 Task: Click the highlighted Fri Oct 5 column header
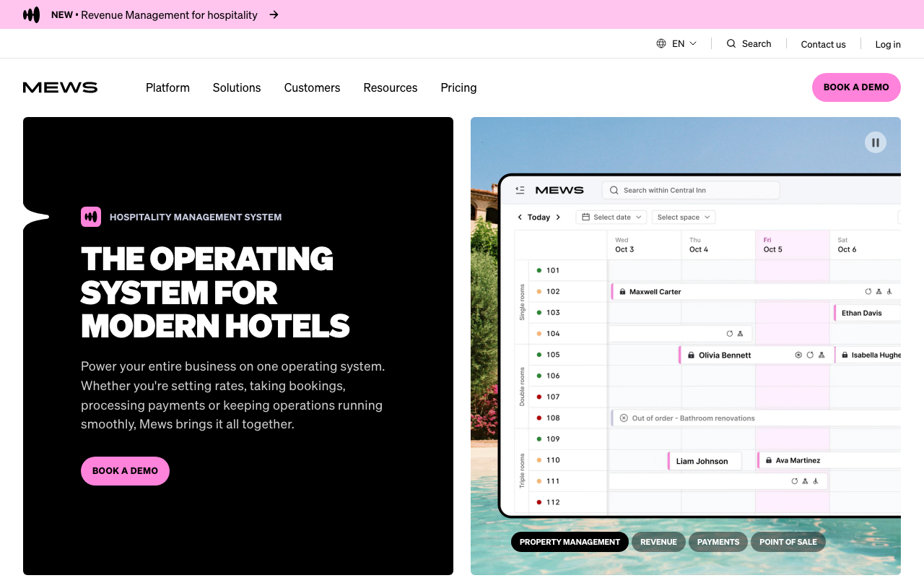792,245
